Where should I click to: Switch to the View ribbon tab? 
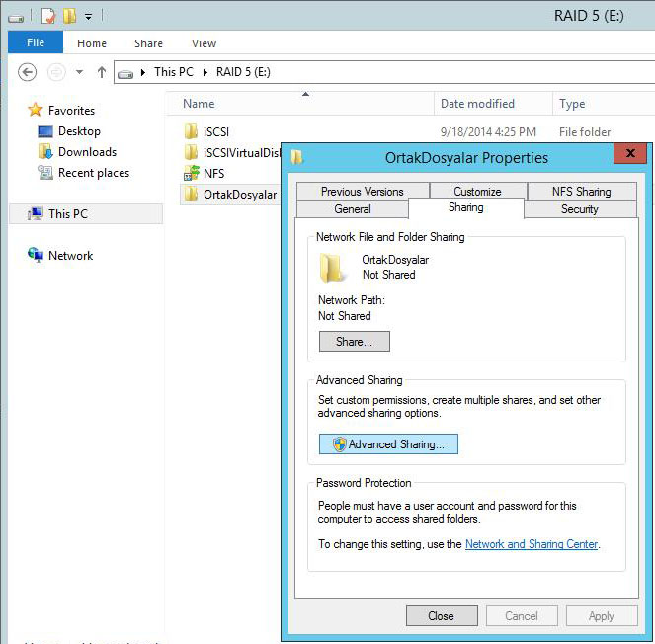coord(204,43)
